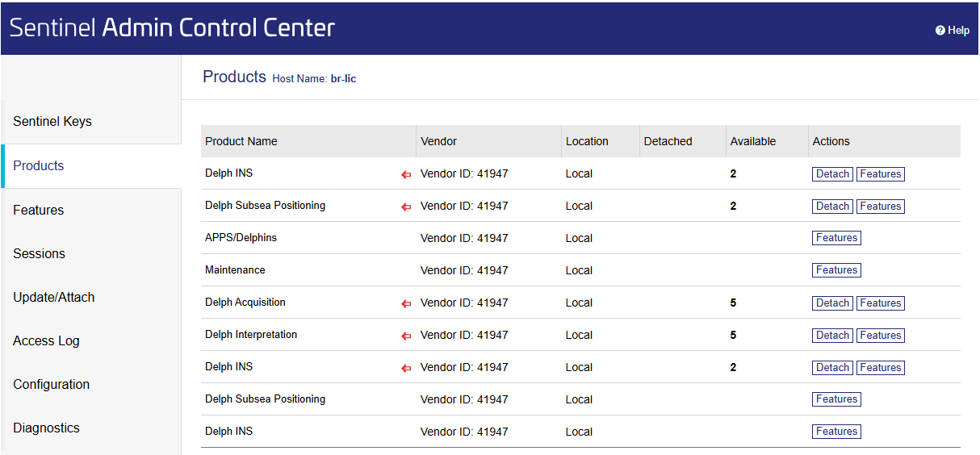Click the Product Name column header
This screenshot has height=455, width=980.
click(x=241, y=141)
